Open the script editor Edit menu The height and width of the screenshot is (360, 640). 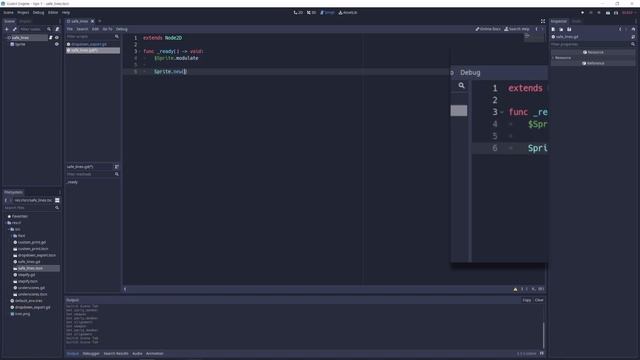tap(95, 29)
